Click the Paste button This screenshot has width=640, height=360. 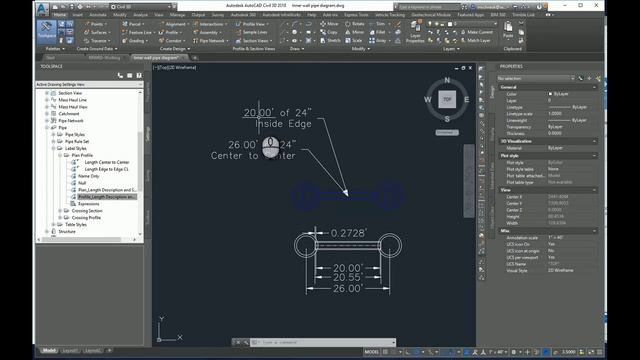[x=508, y=30]
